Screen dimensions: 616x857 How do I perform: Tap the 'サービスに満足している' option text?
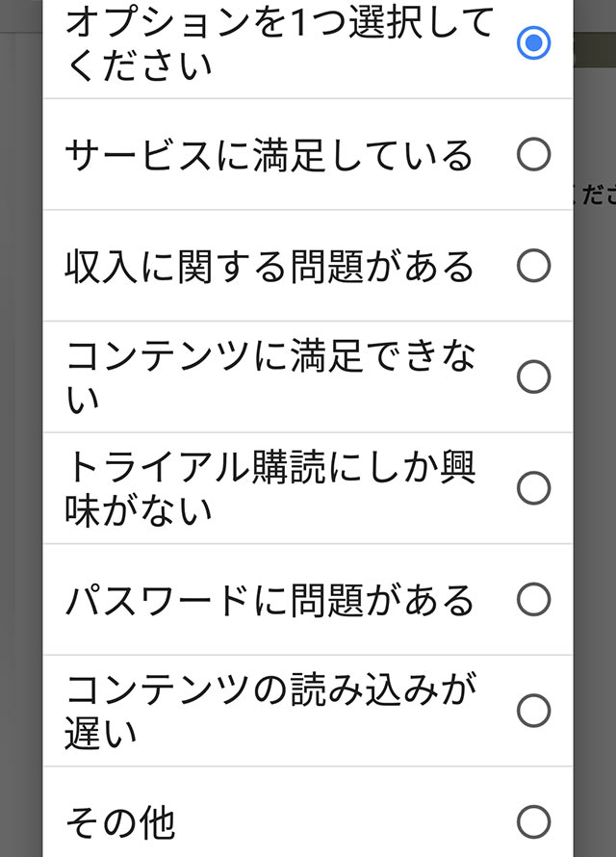[x=269, y=155]
